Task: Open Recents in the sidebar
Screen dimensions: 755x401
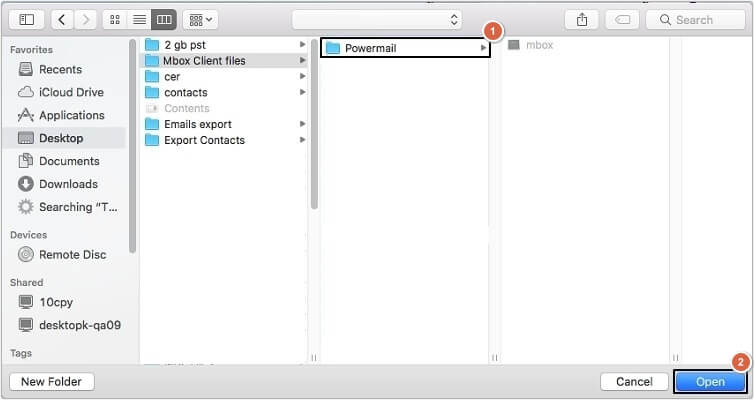Action: 65,69
